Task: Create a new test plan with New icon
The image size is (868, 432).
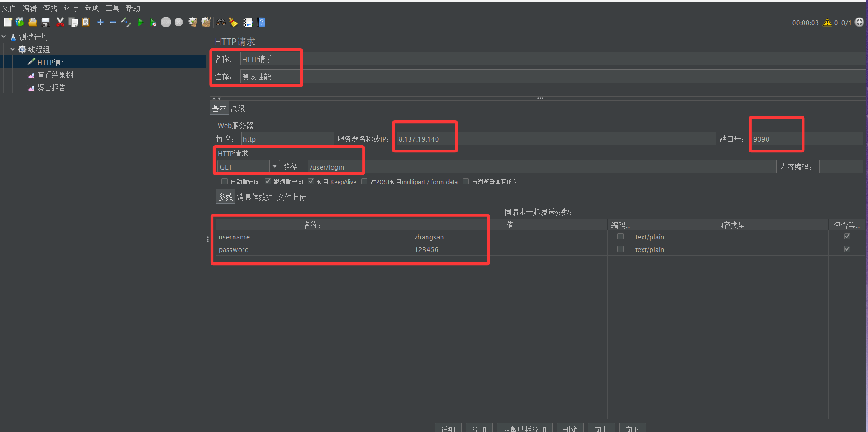Action: (8, 22)
